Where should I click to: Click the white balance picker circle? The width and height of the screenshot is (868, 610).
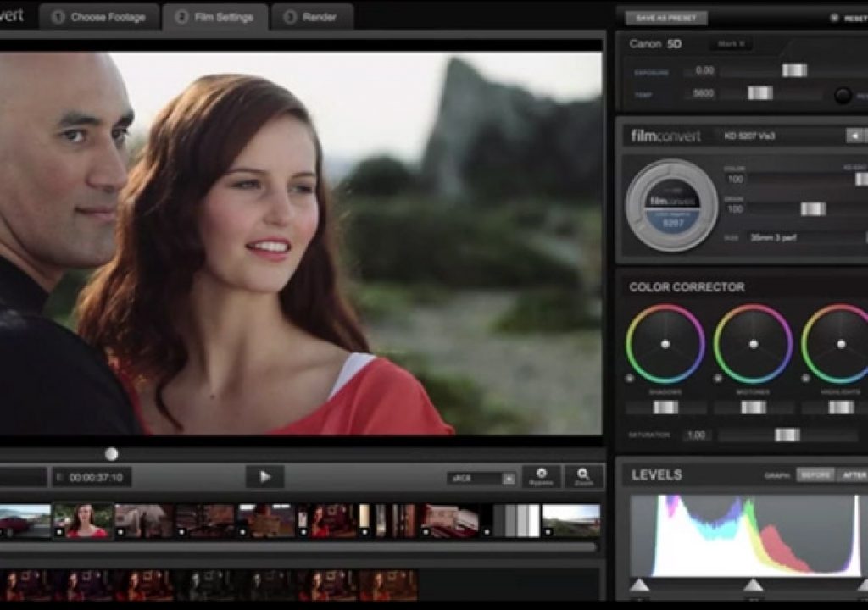pyautogui.click(x=843, y=95)
